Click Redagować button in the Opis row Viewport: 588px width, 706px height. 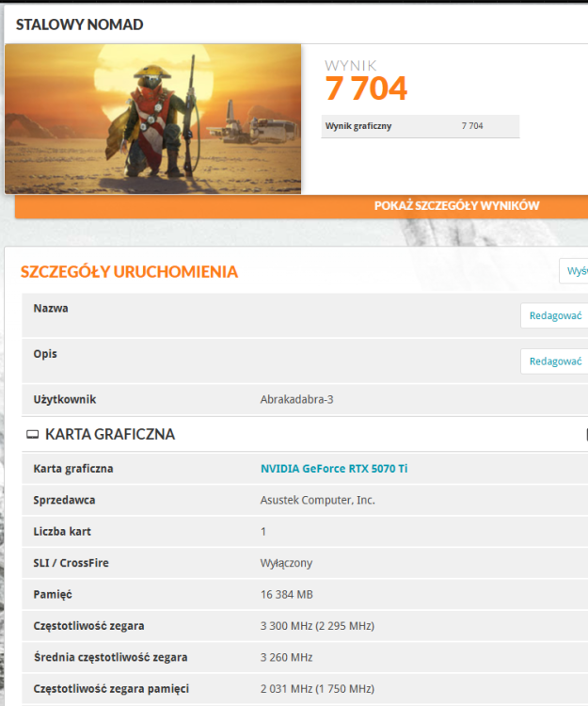554,361
